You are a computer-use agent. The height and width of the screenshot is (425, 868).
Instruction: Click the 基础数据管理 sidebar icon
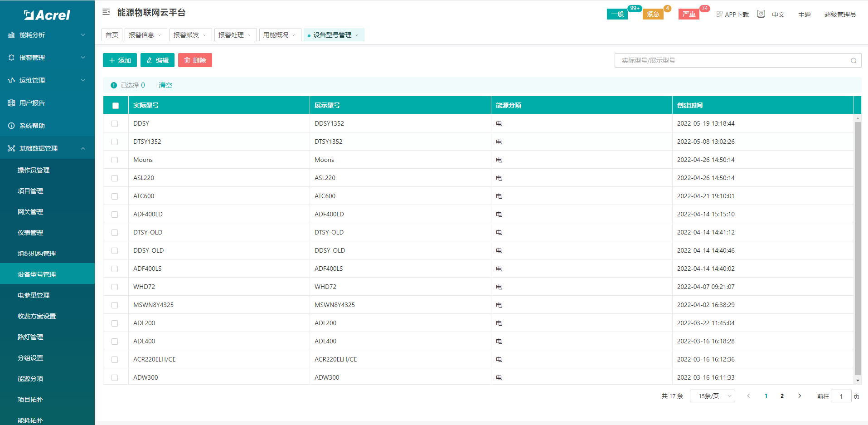coord(11,148)
